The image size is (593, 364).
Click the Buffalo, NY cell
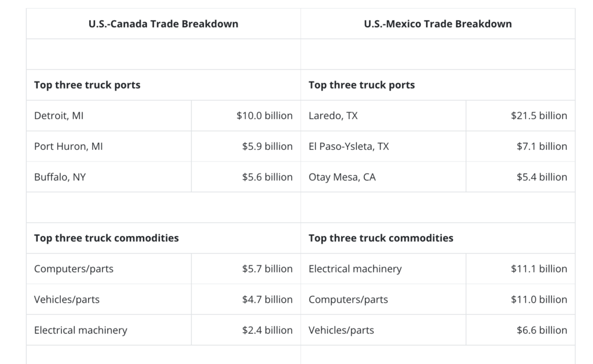tap(60, 177)
